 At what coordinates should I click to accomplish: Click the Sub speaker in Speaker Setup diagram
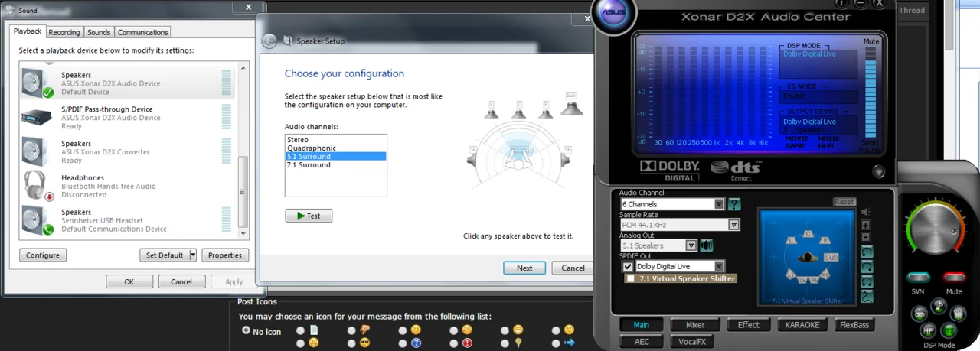click(570, 105)
